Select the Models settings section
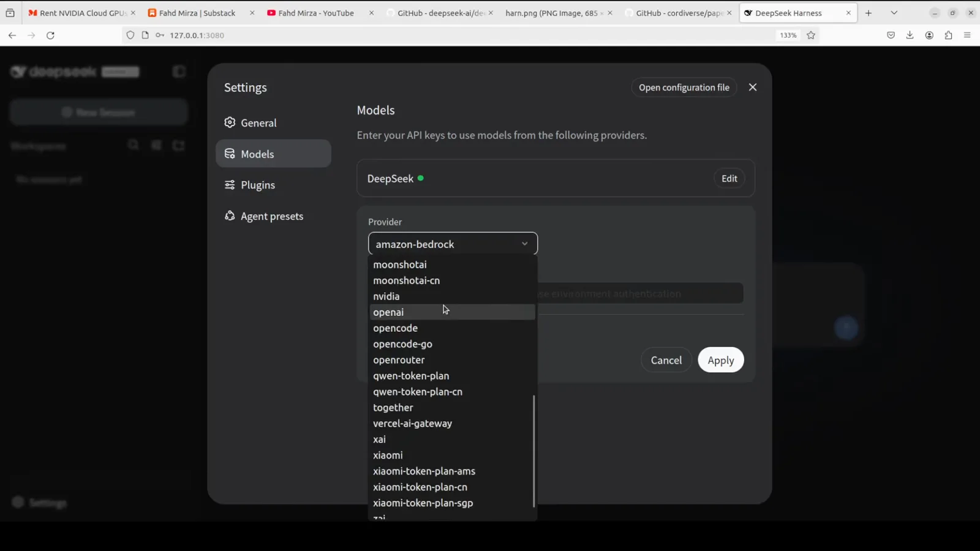Viewport: 980px width, 551px height. (273, 154)
